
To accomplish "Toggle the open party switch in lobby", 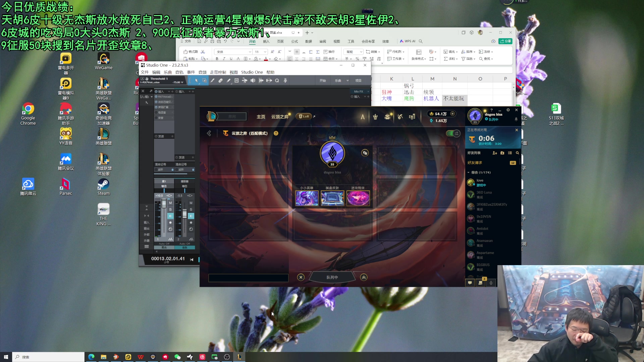I will click(x=453, y=133).
